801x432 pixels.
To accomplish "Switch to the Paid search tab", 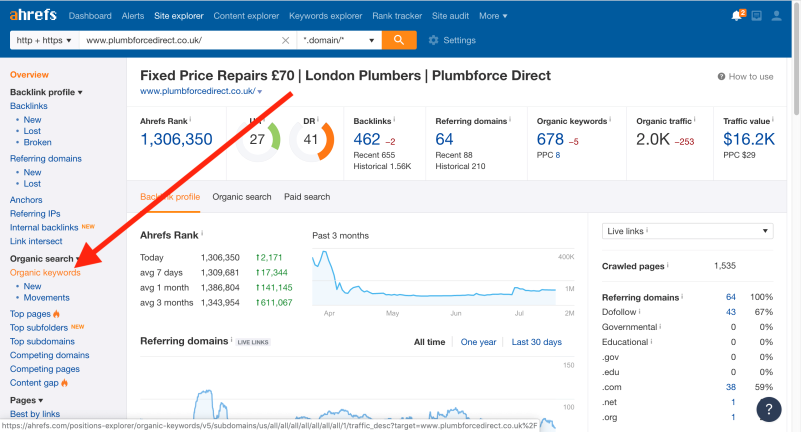I will (307, 197).
